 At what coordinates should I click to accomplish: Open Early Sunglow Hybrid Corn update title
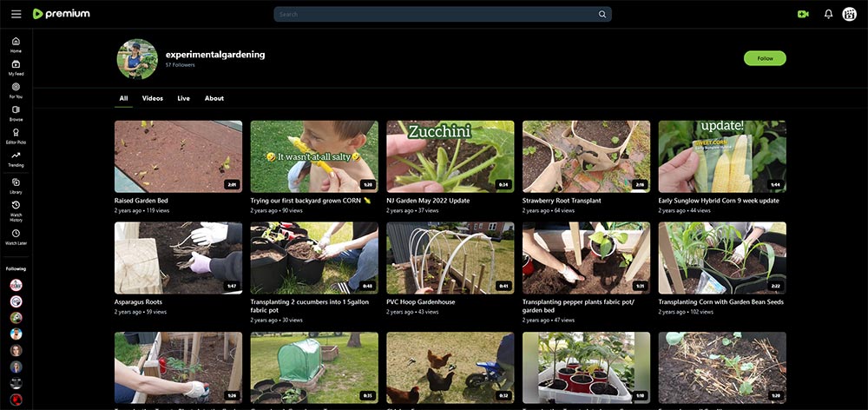[719, 201]
